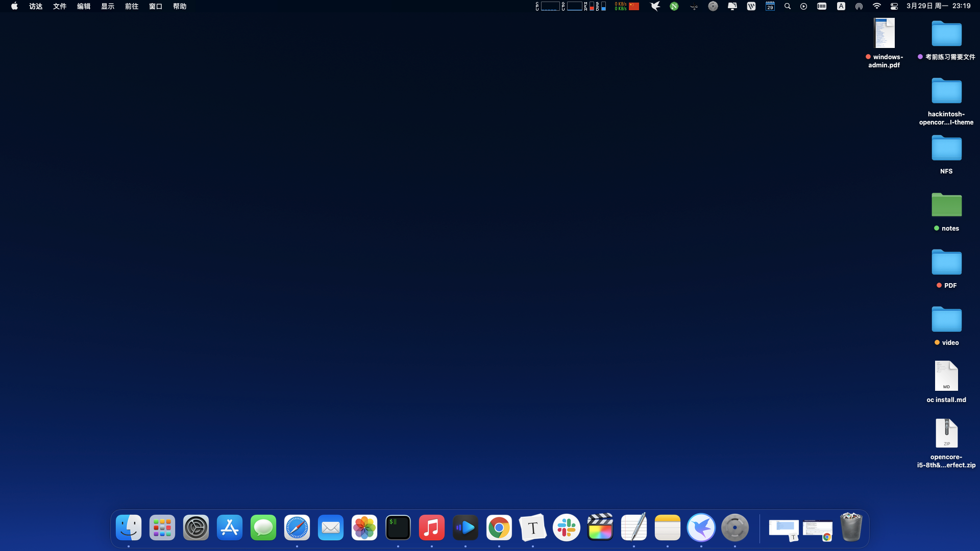Click the white bird menu bar icon
Screen dimensions: 980x551
tap(655, 6)
